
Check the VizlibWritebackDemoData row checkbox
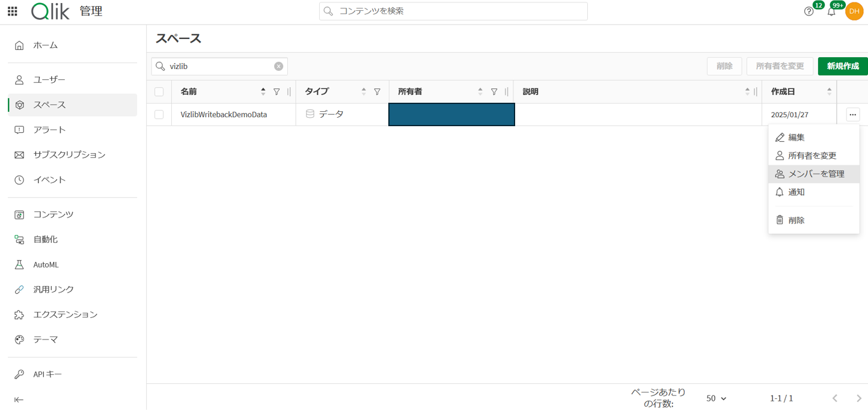click(x=159, y=115)
